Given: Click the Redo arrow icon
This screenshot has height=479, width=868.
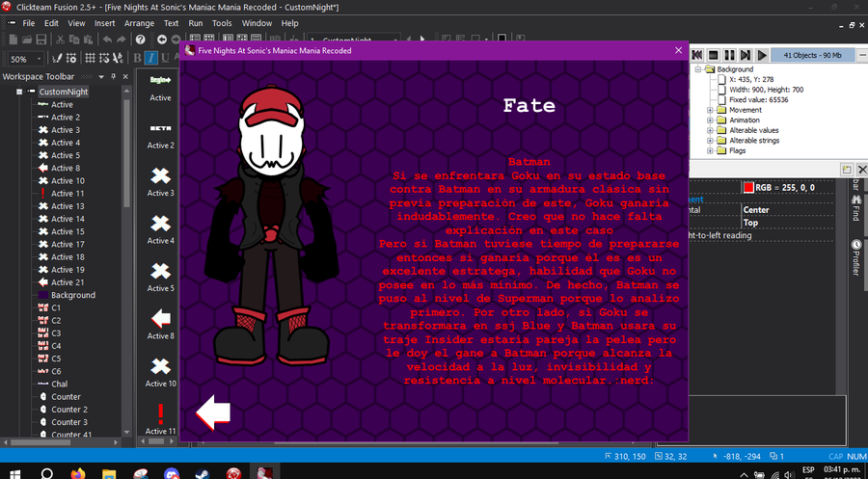Looking at the screenshot, I should point(122,40).
